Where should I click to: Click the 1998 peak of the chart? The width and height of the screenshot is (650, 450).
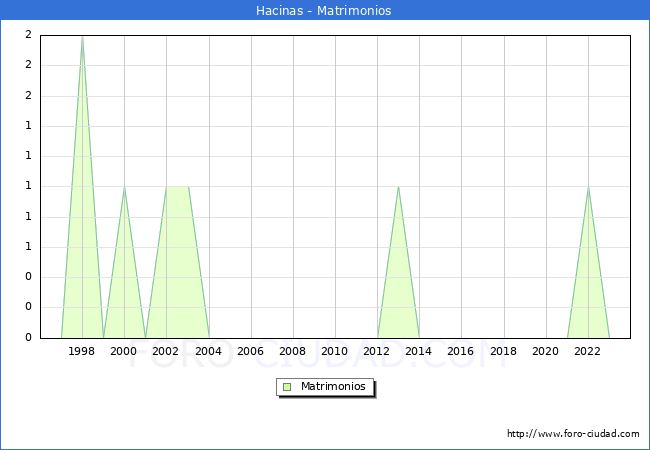82,37
